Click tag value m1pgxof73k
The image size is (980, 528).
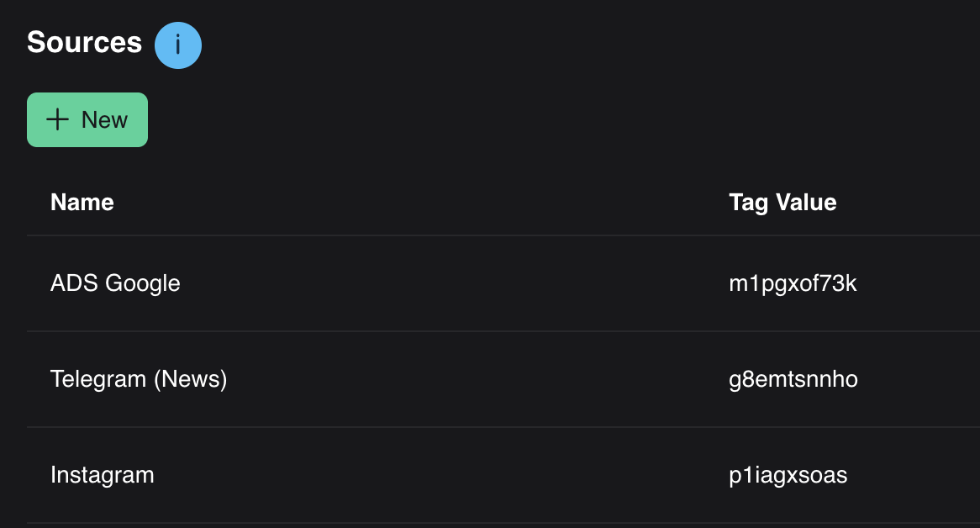[x=793, y=283]
